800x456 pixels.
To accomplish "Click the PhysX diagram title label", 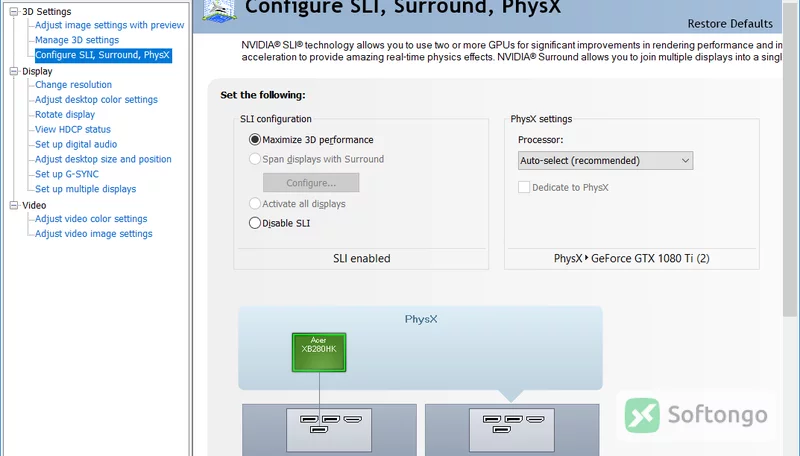I will (x=421, y=319).
